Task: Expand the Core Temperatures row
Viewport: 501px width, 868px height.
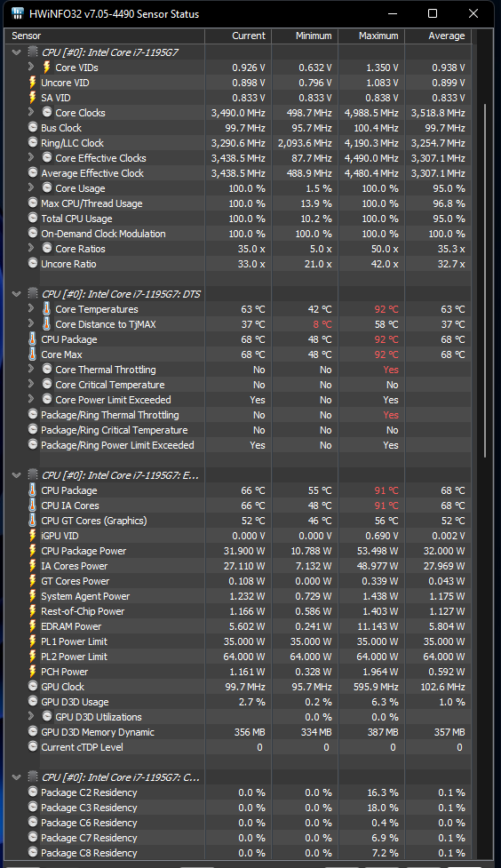Action: pyautogui.click(x=31, y=309)
